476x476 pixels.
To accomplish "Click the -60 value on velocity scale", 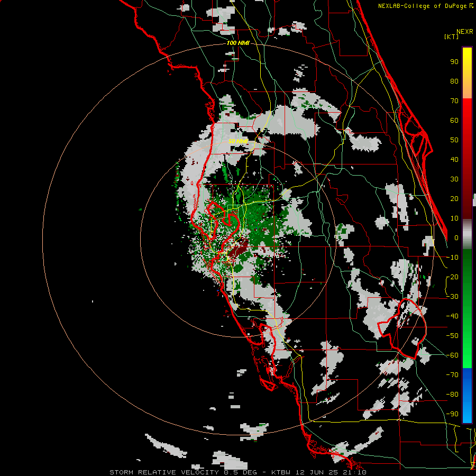I will 452,355.
